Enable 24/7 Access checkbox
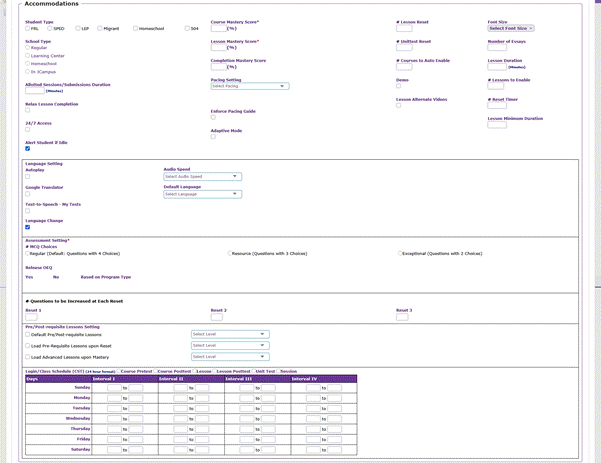Viewport: 601px width, 463px height. (x=27, y=129)
